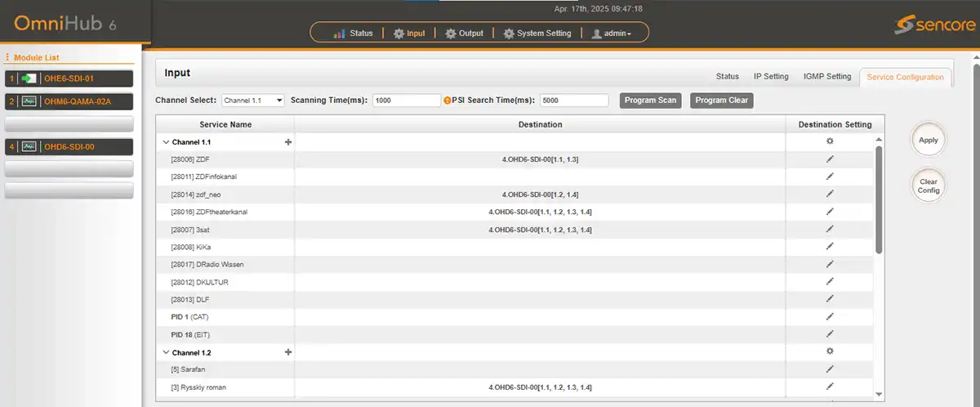Add service to Channel 1.1 plus icon
Screen dimensions: 980x407
point(287,141)
